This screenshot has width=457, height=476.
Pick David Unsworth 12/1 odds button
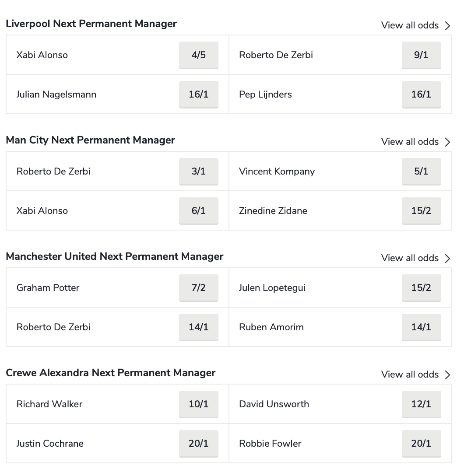421,404
